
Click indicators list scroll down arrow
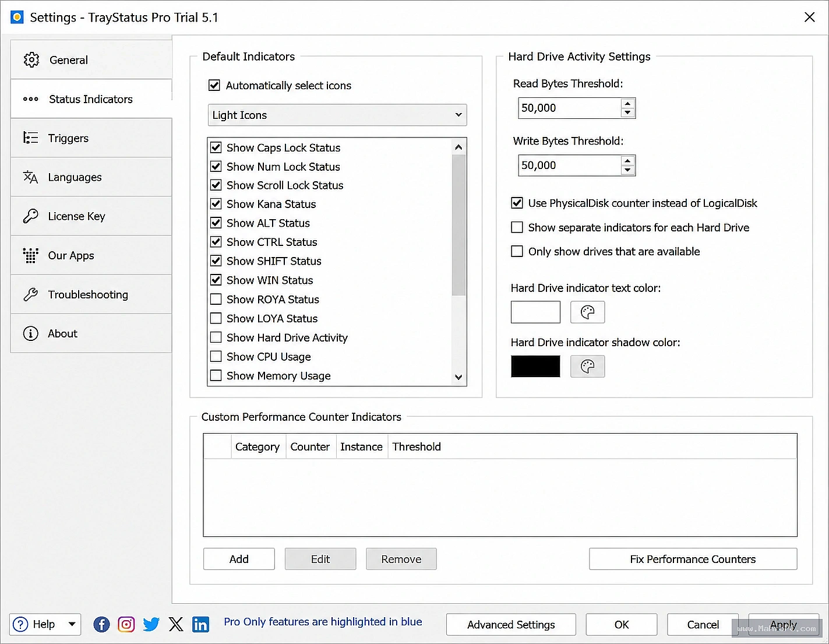click(458, 377)
